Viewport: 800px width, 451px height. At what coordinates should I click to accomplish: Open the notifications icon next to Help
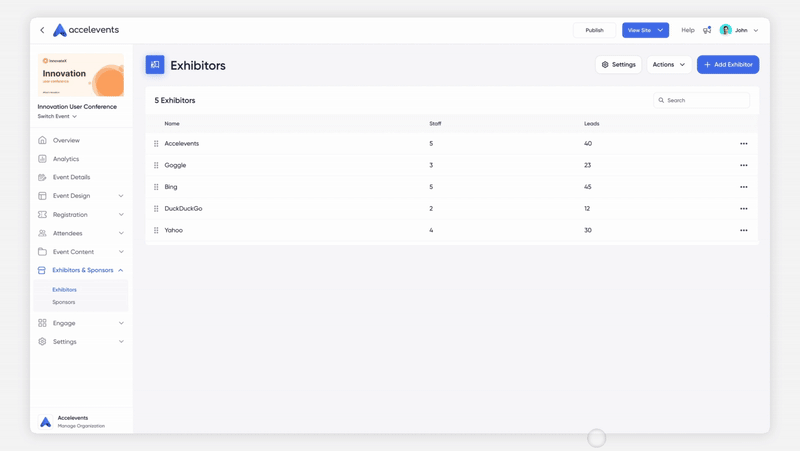(x=707, y=30)
